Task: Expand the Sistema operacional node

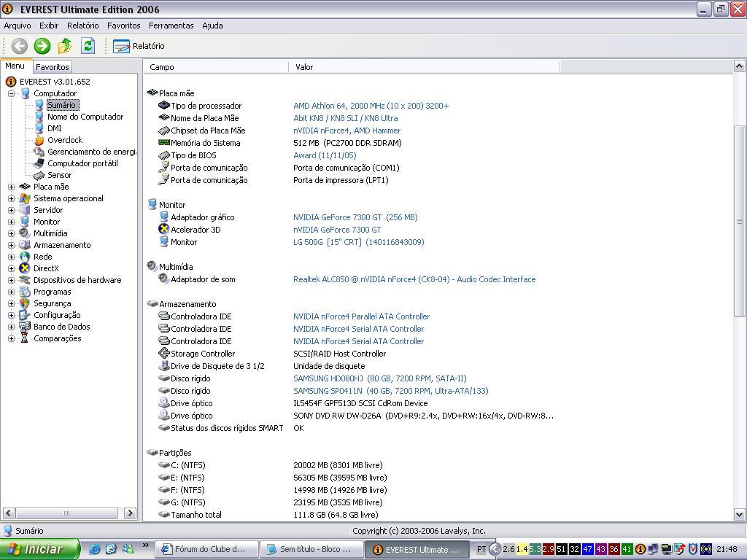Action: click(x=11, y=198)
